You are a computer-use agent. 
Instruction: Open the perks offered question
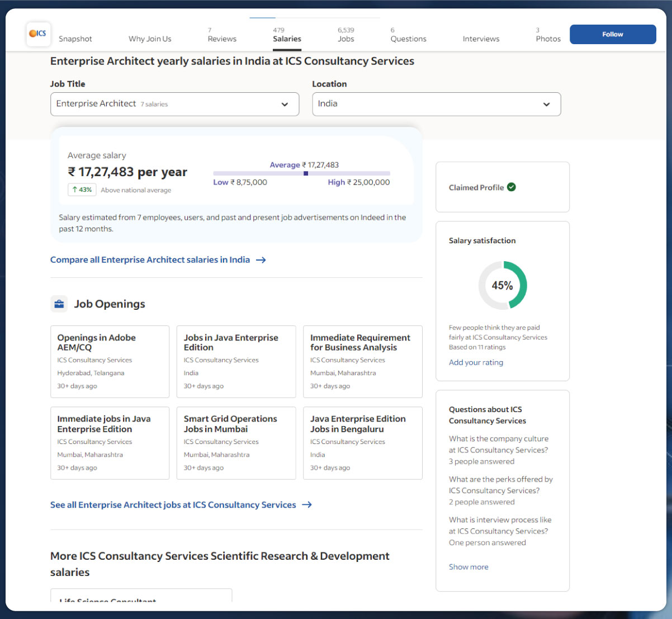pos(501,485)
